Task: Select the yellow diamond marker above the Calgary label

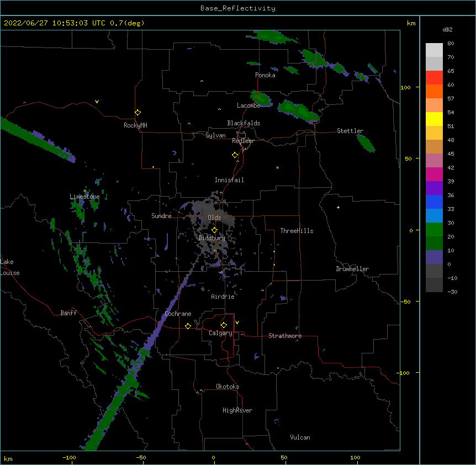Action: pos(224,325)
